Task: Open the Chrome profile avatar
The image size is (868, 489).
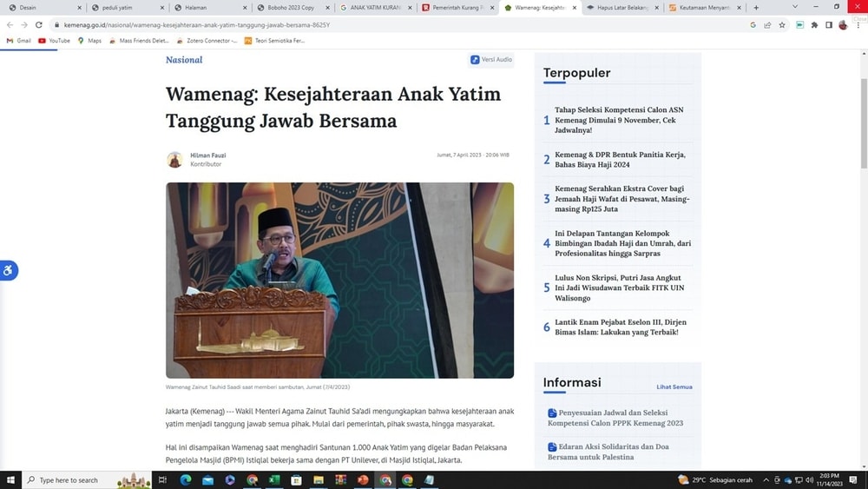Action: click(843, 25)
